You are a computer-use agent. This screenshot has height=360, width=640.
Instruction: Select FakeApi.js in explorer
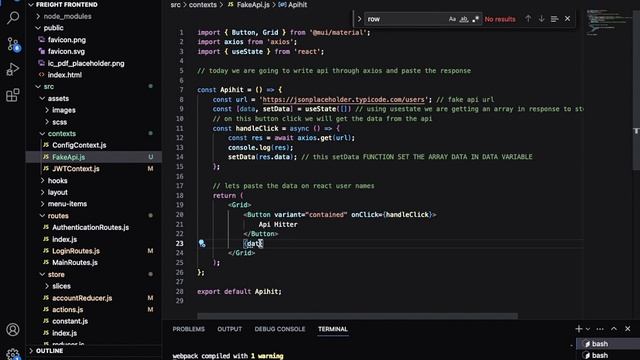tap(69, 157)
